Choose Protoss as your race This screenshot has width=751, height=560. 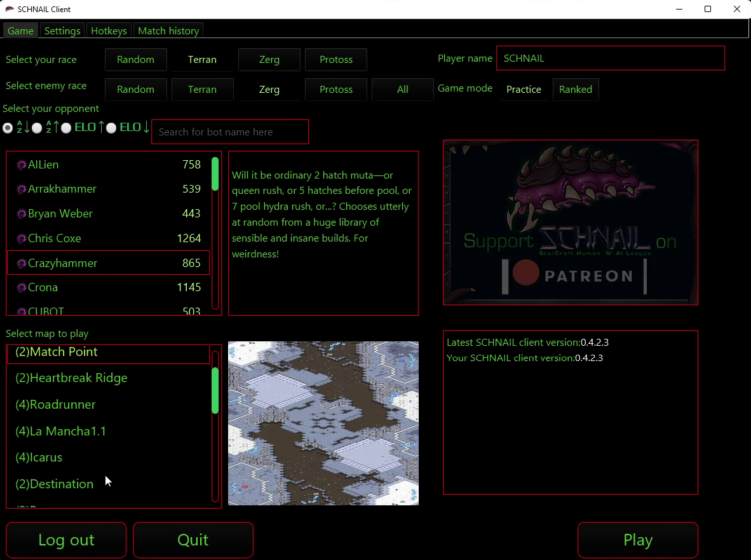335,59
